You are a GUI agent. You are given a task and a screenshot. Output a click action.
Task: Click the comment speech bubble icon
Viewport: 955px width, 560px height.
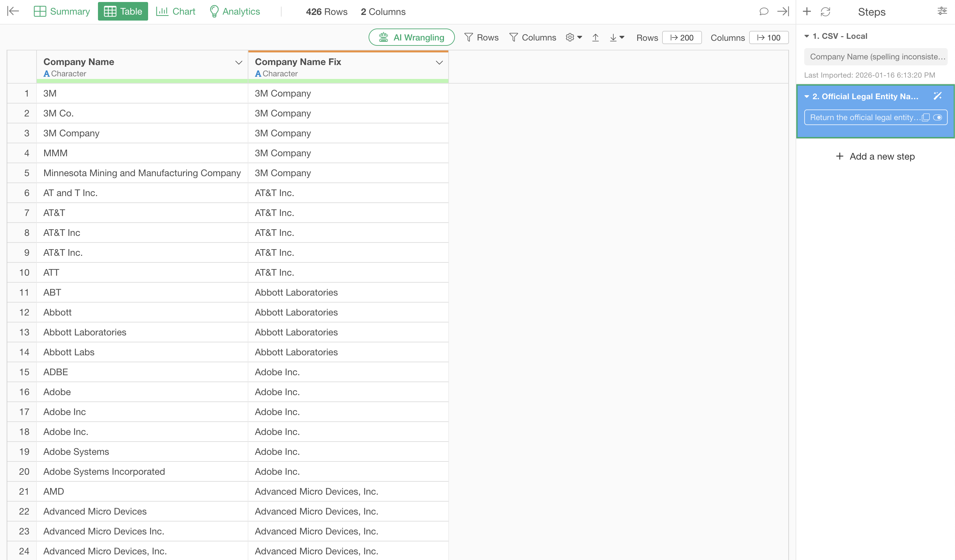point(764,11)
